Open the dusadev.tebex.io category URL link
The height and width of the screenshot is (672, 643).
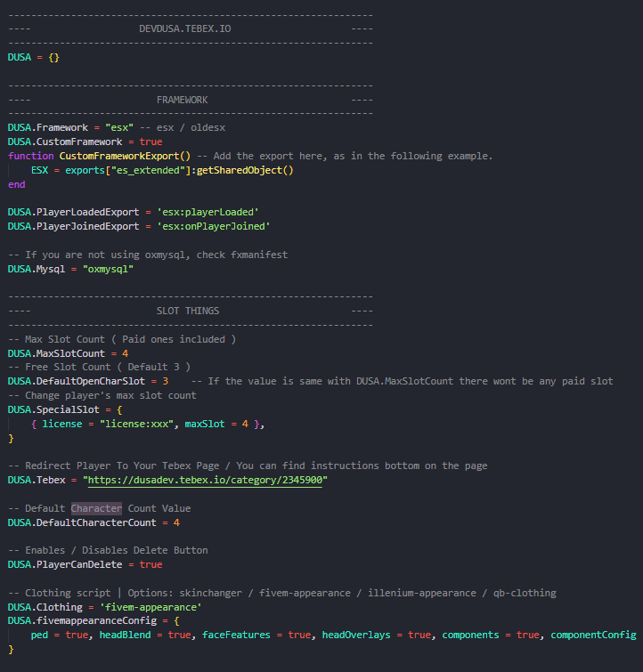tap(208, 480)
